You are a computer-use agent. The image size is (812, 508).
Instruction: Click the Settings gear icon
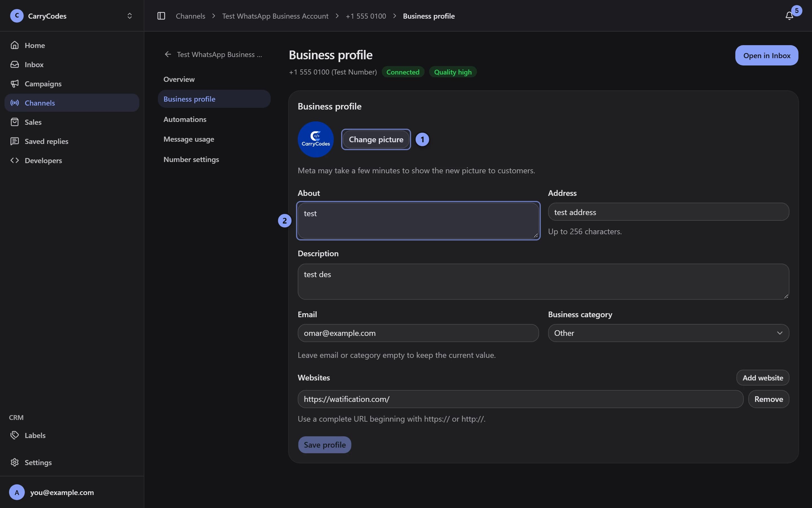click(x=14, y=462)
